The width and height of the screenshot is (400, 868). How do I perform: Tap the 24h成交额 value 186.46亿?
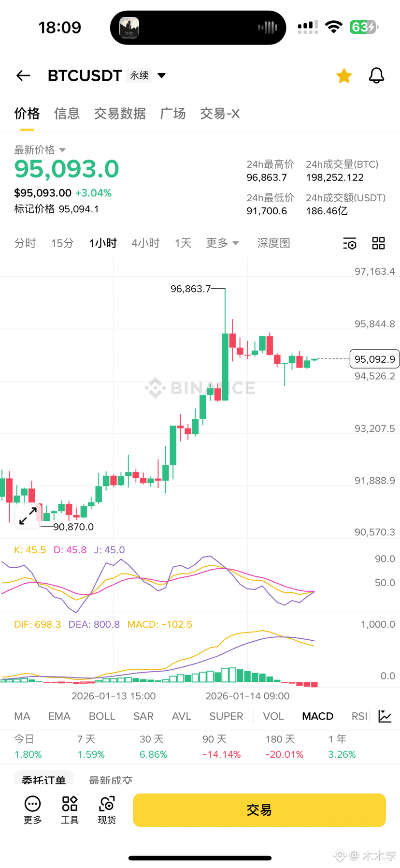(x=327, y=211)
